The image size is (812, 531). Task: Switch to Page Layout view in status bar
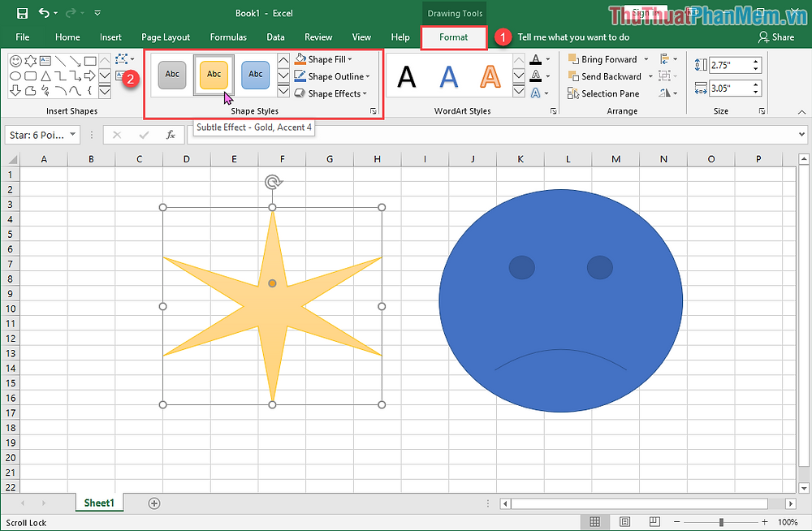(x=624, y=522)
